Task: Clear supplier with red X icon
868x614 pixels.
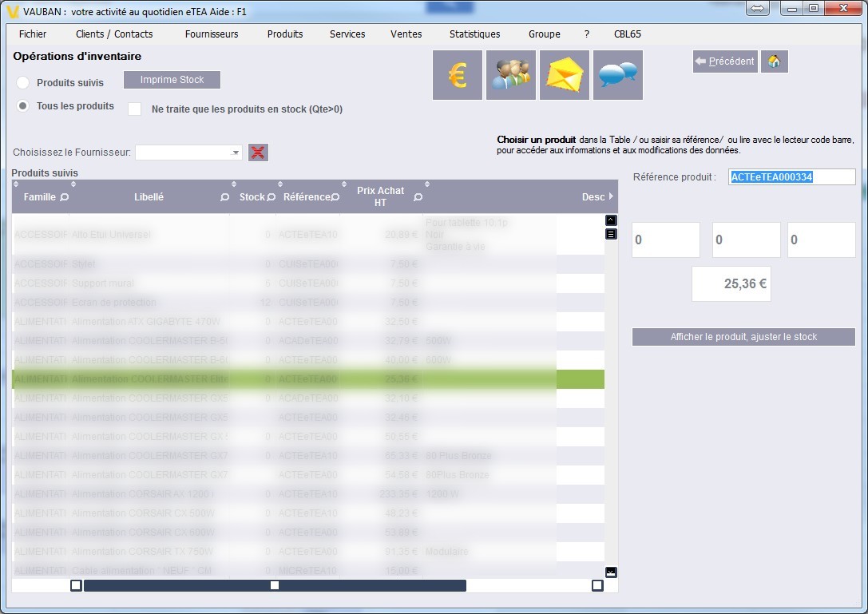Action: (258, 153)
